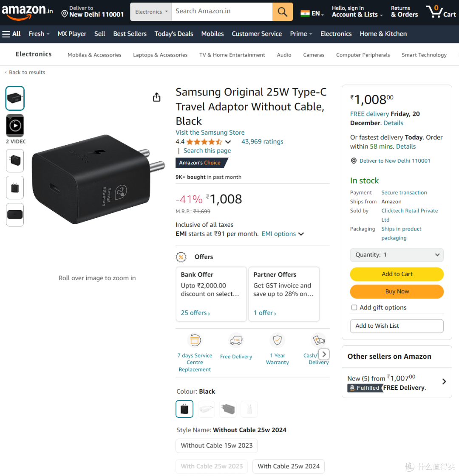Expand EMI options
Viewport: 459px width, 476px height.
pyautogui.click(x=283, y=234)
